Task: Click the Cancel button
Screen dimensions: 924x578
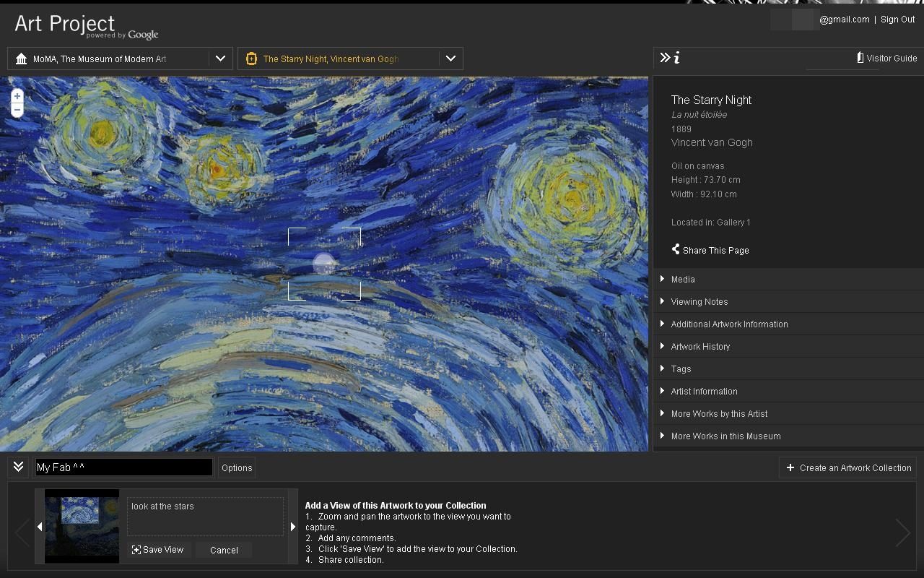Action: (x=224, y=550)
